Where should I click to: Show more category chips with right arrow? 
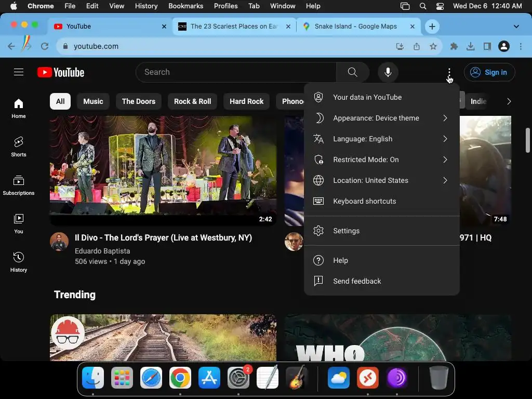click(509, 101)
